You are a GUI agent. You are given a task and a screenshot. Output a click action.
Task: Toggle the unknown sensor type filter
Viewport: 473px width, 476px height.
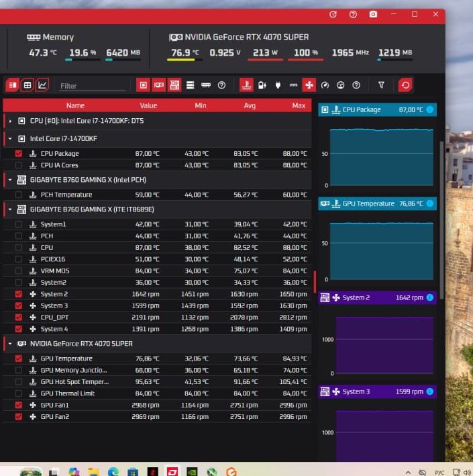point(356,85)
